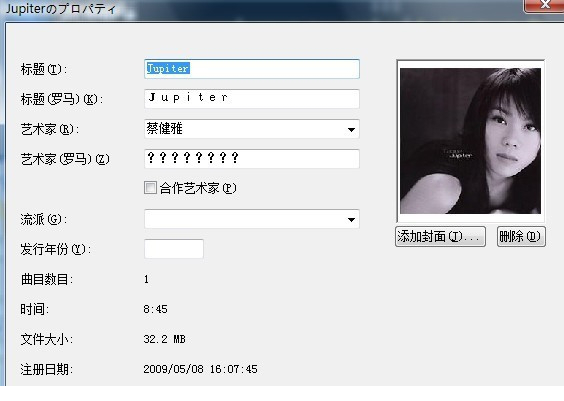Click the 删除 button

pyautogui.click(x=521, y=236)
